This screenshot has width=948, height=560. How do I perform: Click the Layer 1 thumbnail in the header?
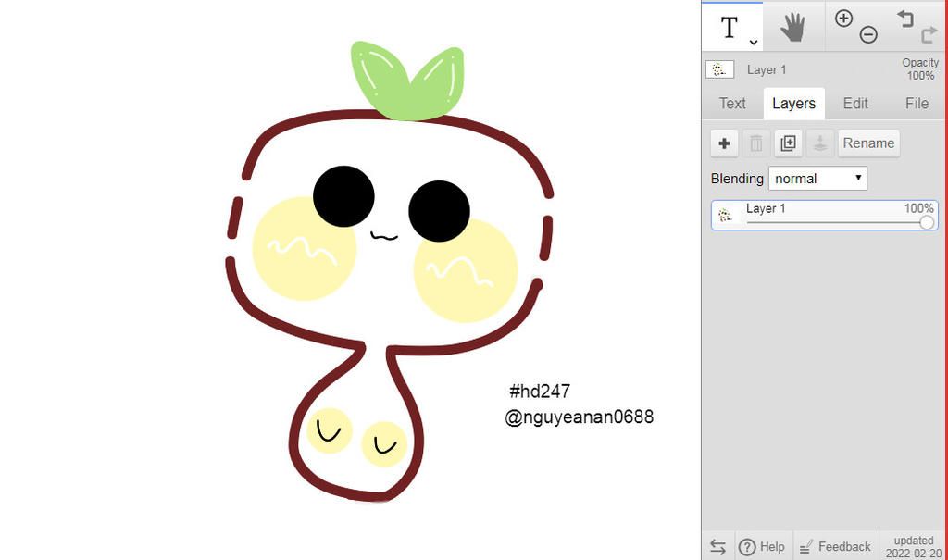pyautogui.click(x=719, y=69)
